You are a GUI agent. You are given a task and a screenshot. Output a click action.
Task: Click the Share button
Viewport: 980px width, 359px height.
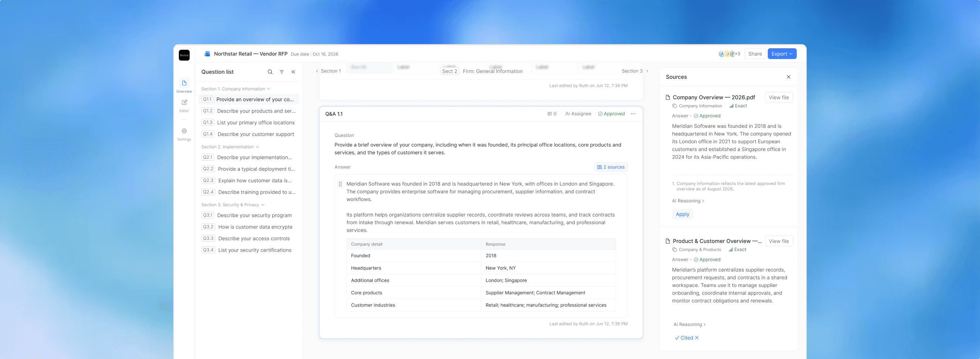point(755,54)
